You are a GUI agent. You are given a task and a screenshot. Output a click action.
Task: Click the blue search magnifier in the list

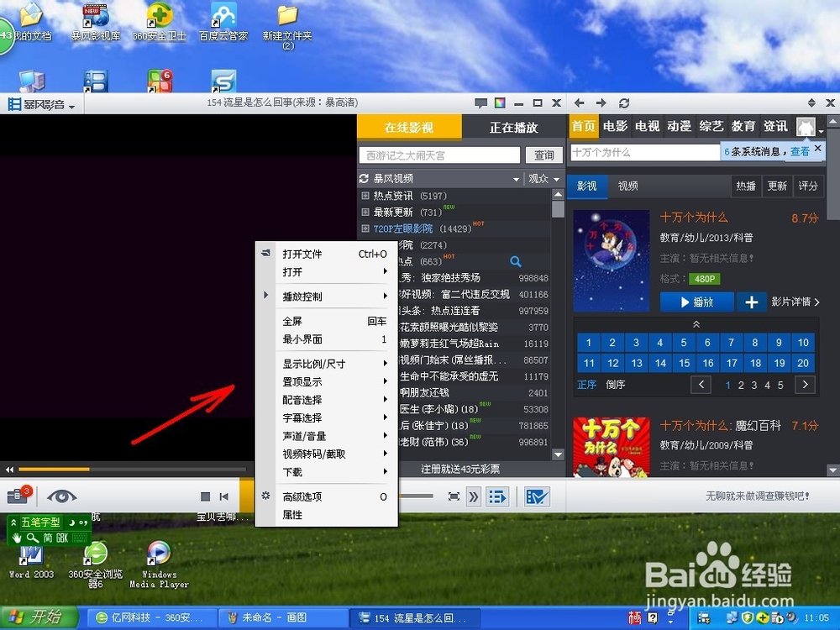pos(516,261)
